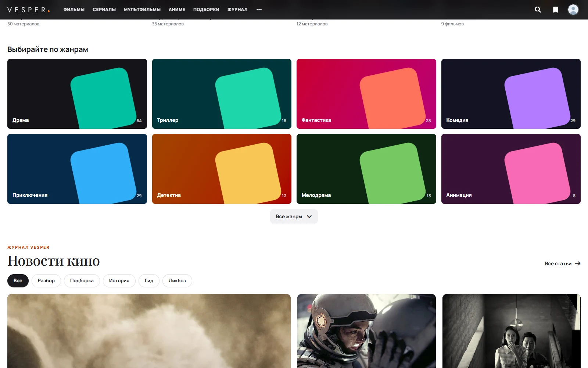
Task: Open the user profile avatar
Action: 573,10
